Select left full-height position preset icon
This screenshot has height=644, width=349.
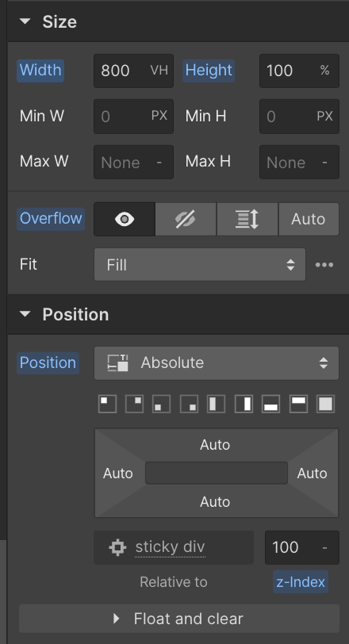pyautogui.click(x=216, y=404)
